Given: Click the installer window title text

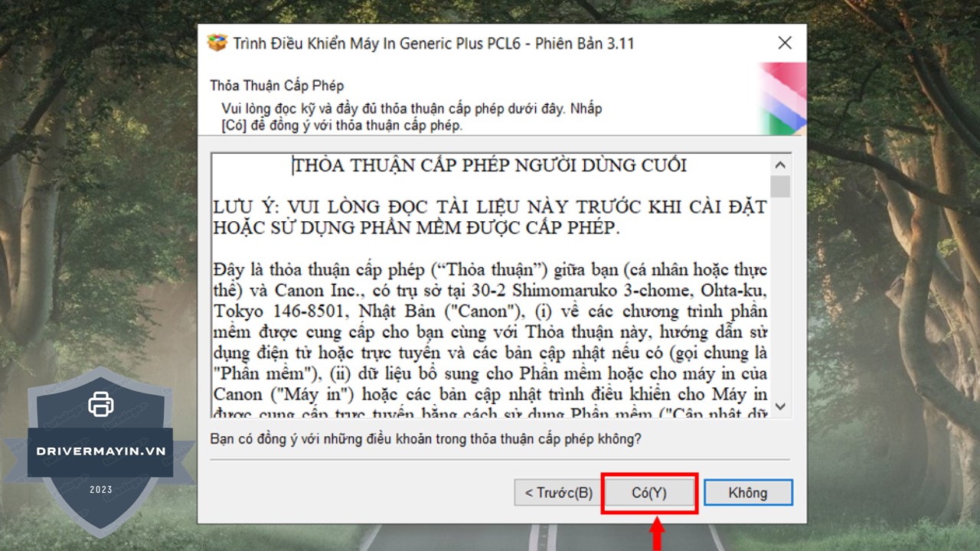Looking at the screenshot, I should (433, 44).
